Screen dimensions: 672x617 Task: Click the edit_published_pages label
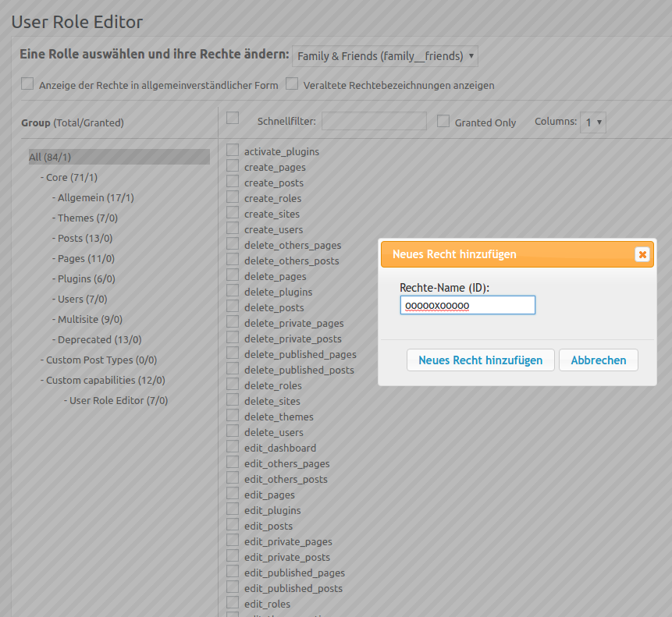point(294,573)
